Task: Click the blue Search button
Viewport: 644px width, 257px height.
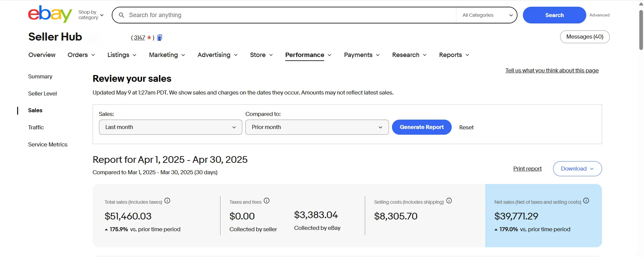Action: pyautogui.click(x=554, y=15)
